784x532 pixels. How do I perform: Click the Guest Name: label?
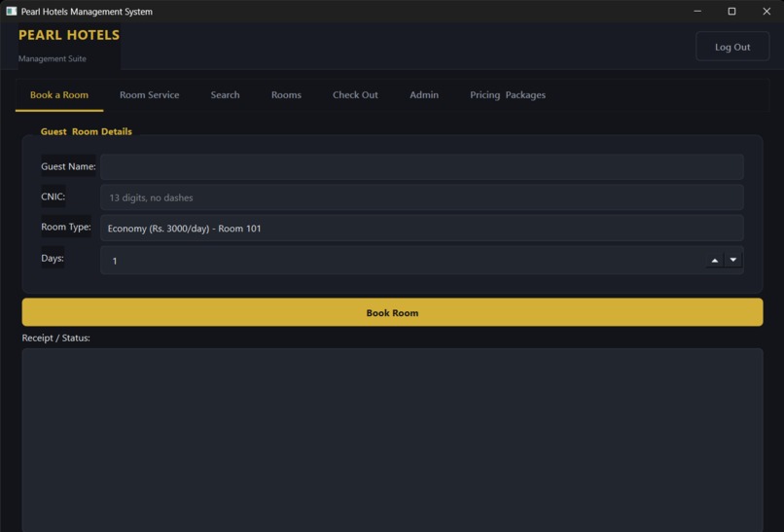pos(68,166)
